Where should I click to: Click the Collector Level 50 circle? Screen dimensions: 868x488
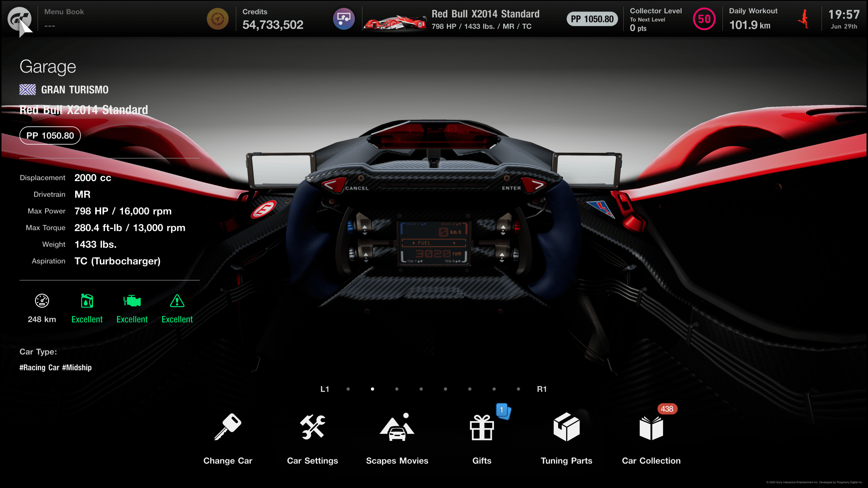704,19
